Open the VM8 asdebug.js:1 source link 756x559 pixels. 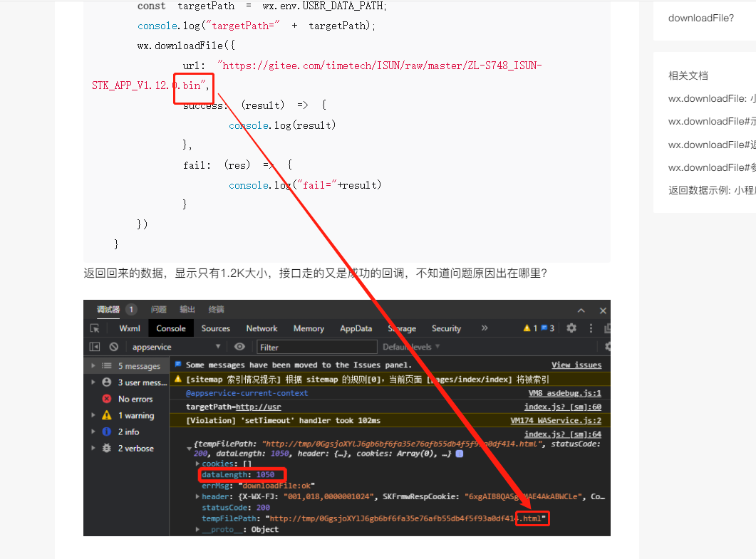564,393
